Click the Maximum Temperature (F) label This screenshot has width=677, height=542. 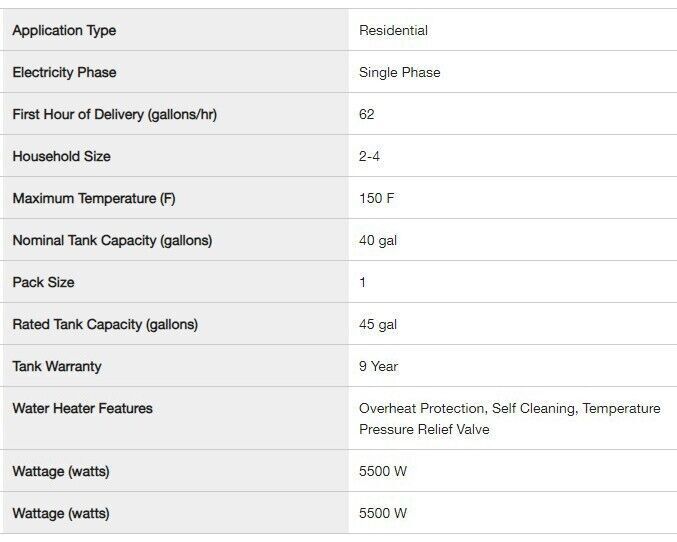click(94, 198)
